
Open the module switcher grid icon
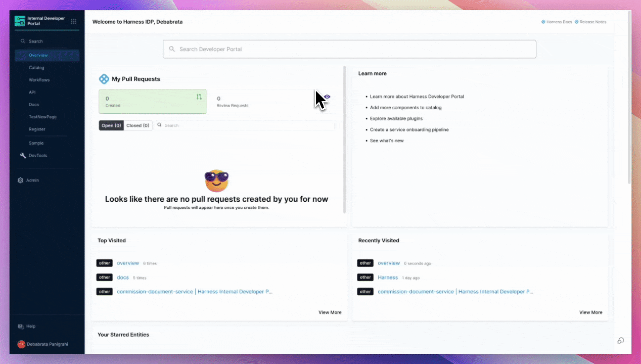[73, 21]
